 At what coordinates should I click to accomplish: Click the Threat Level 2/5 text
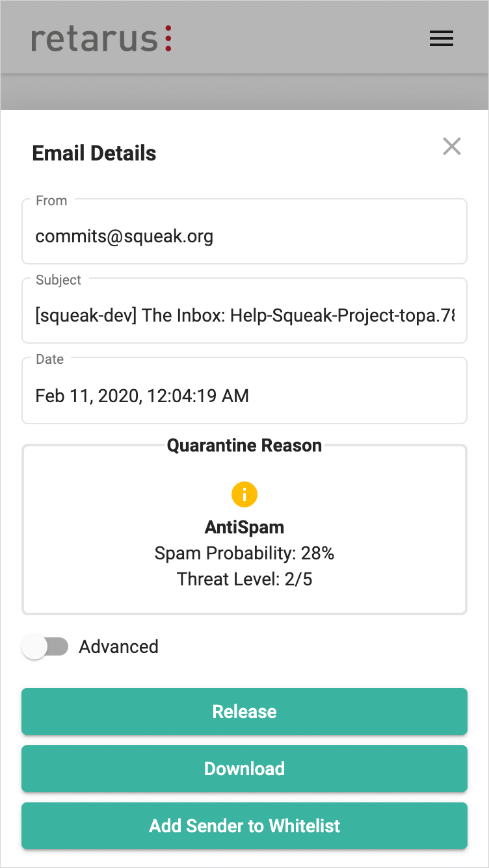(x=244, y=580)
